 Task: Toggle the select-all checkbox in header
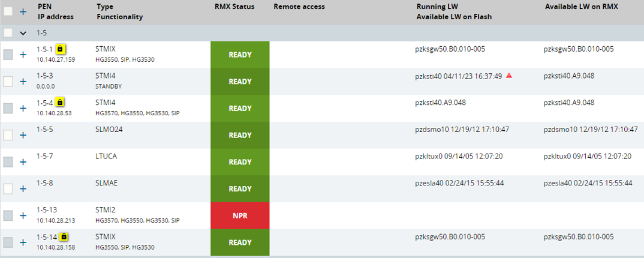(x=8, y=11)
